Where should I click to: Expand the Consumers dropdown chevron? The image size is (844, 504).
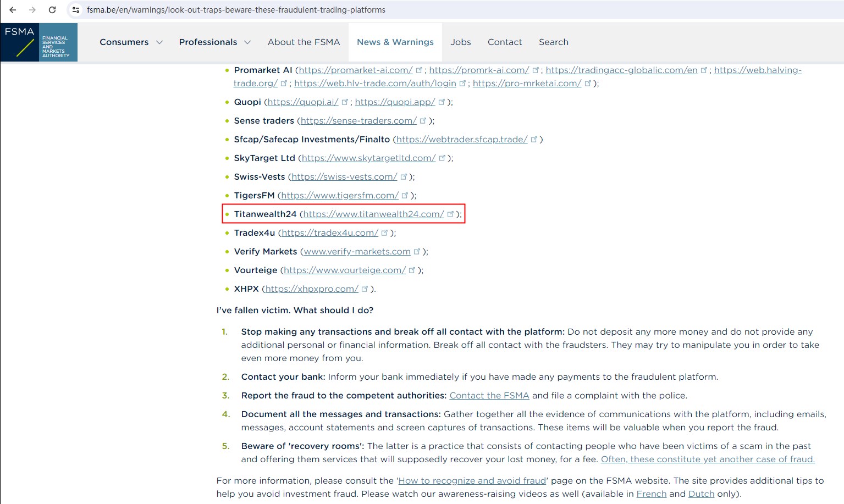click(159, 42)
